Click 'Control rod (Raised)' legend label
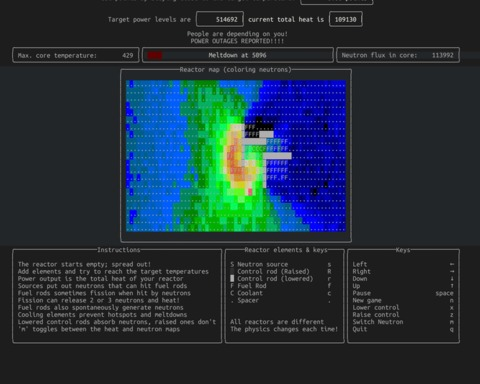Image resolution: width=480 pixels, height=384 pixels. point(274,271)
